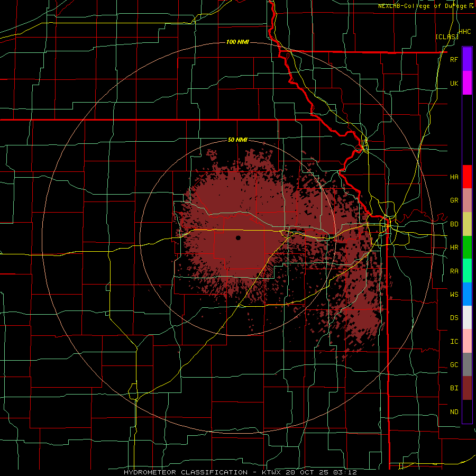The height and width of the screenshot is (476, 476).
Task: Select the RA legend label
Action: point(454,271)
